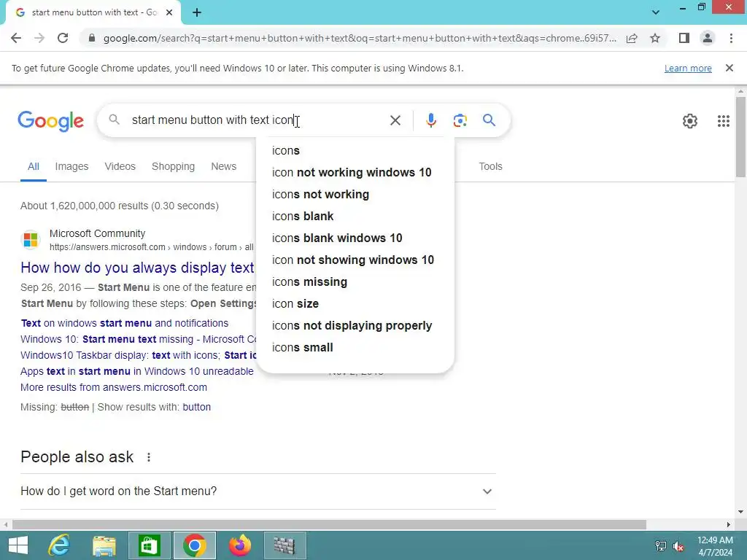Choose suggestion "icons not working"
747x560 pixels.
[355, 194]
